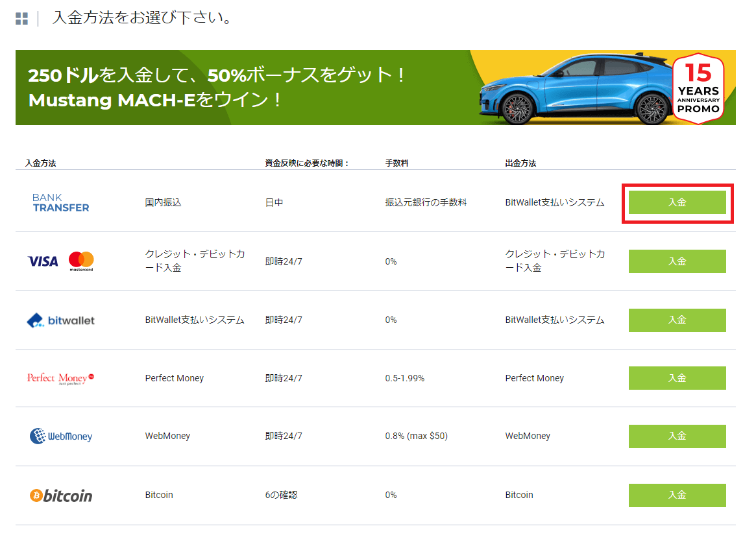
Task: Click the VISA logo
Action: pyautogui.click(x=43, y=261)
